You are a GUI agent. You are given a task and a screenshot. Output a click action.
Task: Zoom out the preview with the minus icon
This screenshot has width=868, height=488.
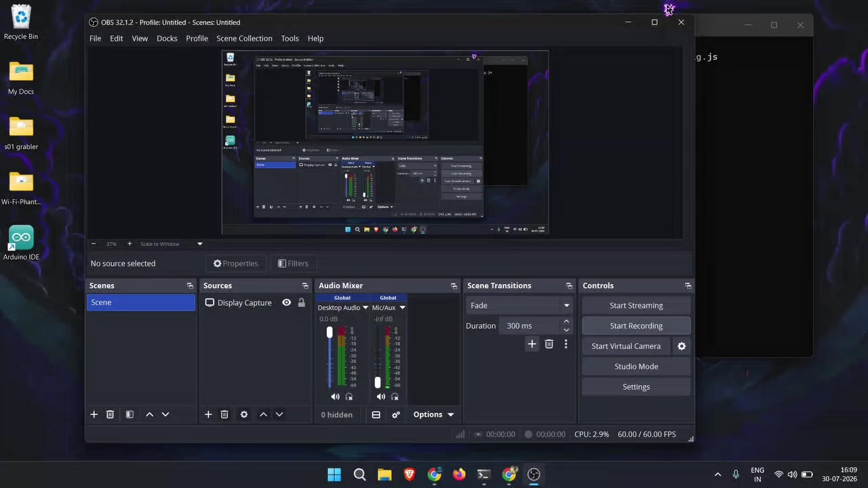94,244
